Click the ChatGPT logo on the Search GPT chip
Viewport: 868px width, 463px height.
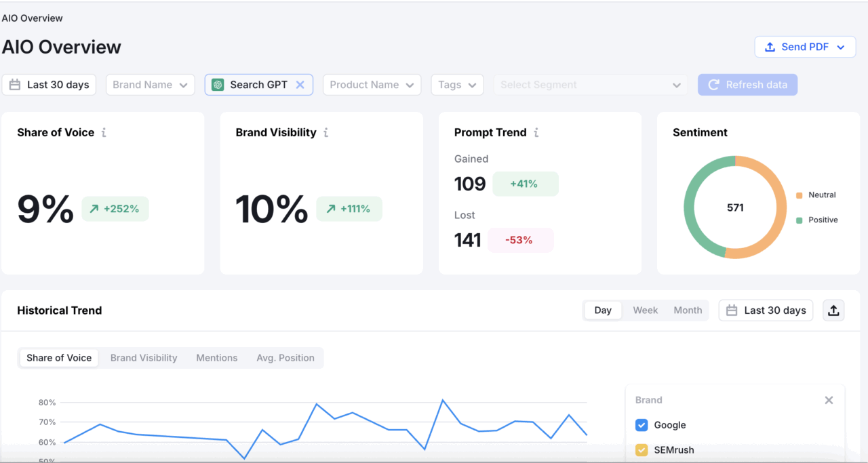(218, 84)
